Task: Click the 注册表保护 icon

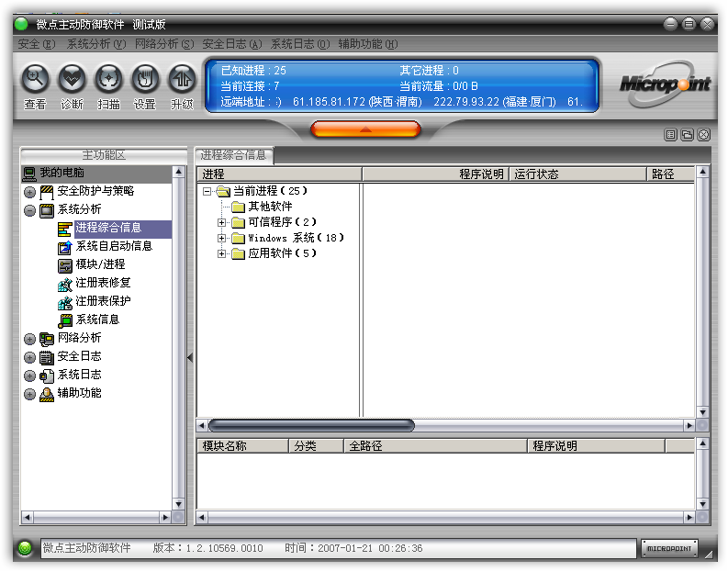Action: point(65,302)
